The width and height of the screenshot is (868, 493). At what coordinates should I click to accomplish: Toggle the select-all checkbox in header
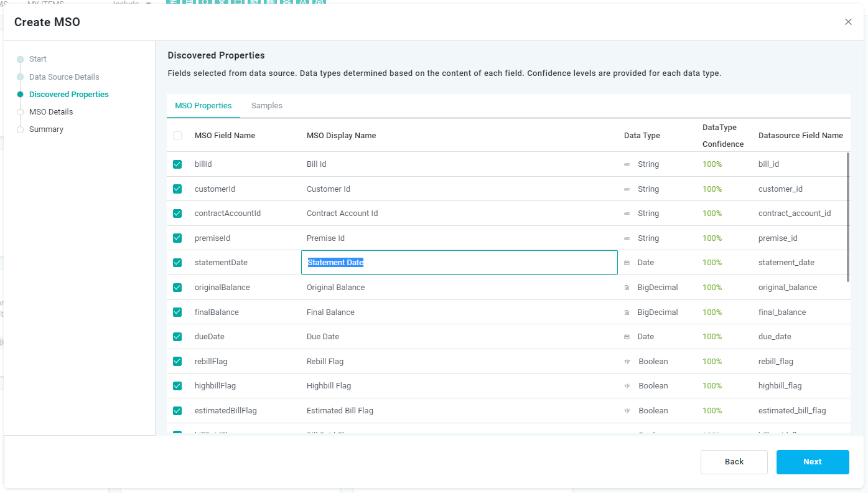click(177, 136)
